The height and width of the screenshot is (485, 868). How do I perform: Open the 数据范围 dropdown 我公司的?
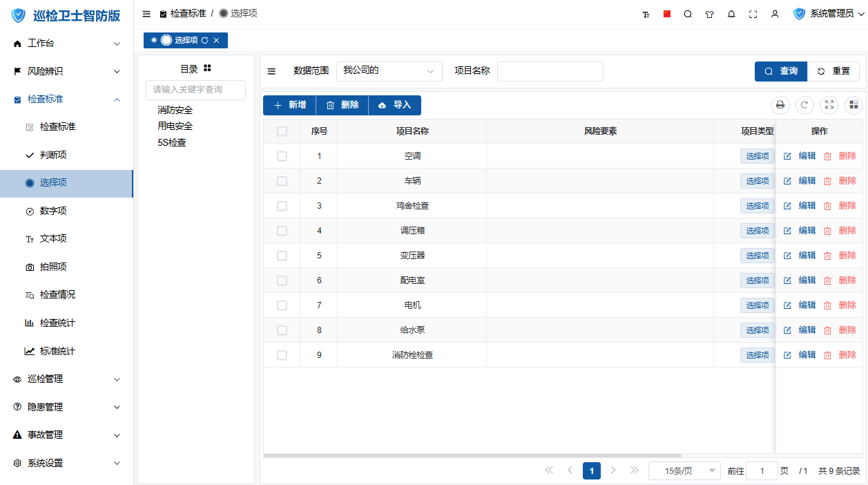[389, 70]
